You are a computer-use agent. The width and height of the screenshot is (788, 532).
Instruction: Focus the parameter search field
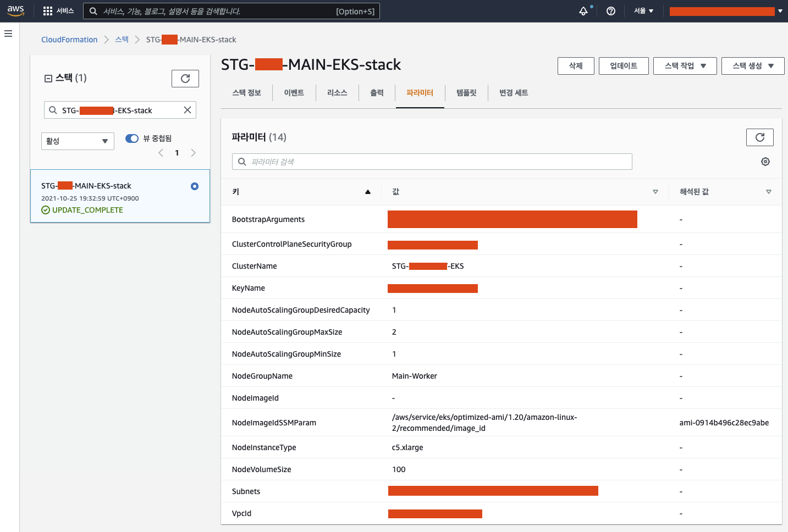(x=432, y=162)
